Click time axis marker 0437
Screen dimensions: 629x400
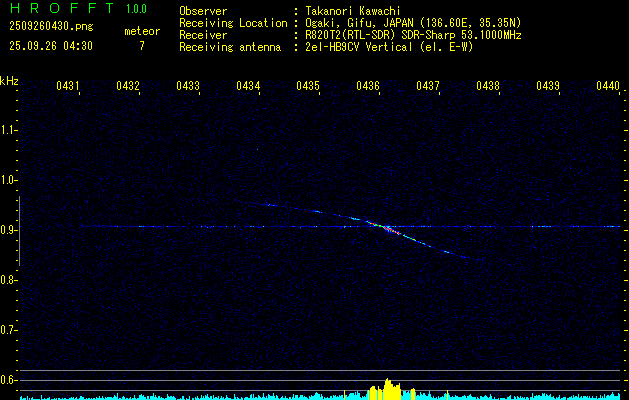point(428,85)
